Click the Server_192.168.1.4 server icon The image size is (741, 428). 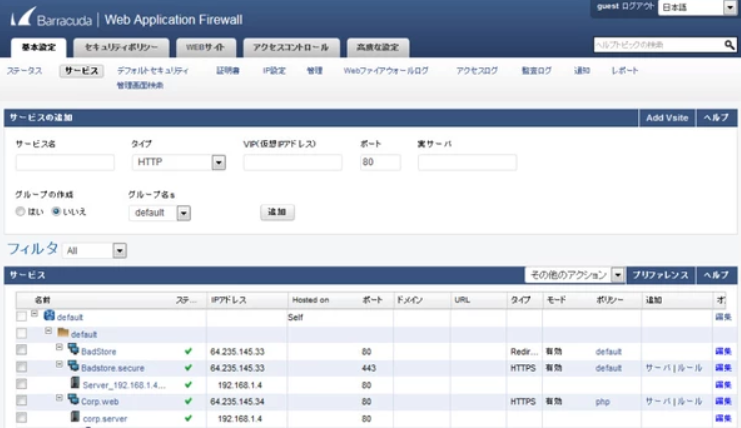(75, 383)
